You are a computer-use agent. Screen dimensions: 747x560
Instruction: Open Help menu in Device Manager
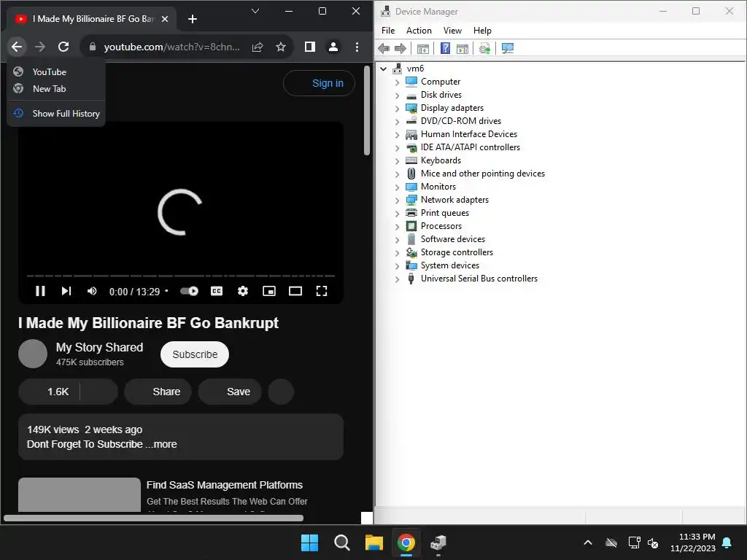tap(482, 31)
